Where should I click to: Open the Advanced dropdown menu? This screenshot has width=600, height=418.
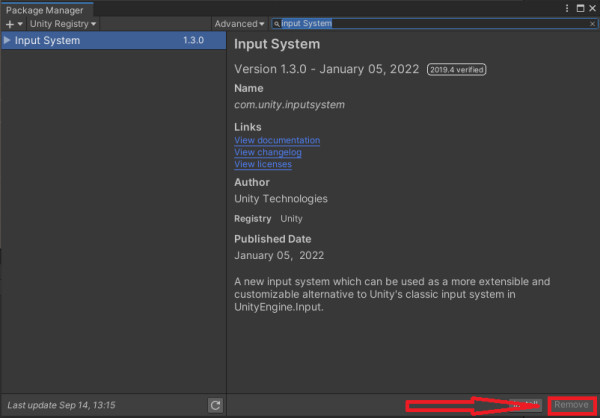point(239,24)
